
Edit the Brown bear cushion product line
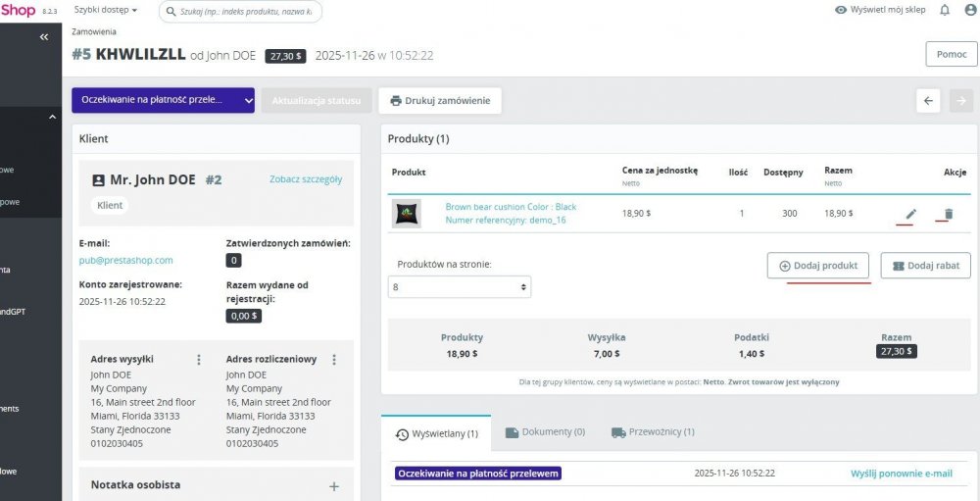pyautogui.click(x=911, y=214)
